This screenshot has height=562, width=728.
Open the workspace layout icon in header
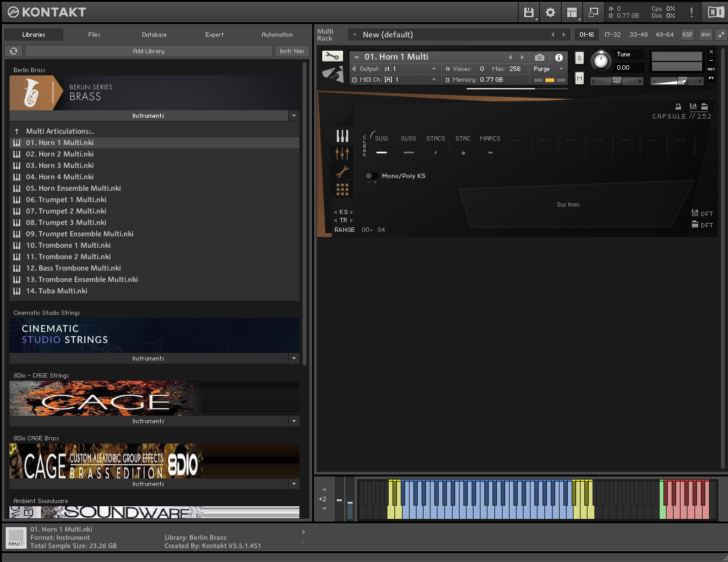click(x=572, y=13)
